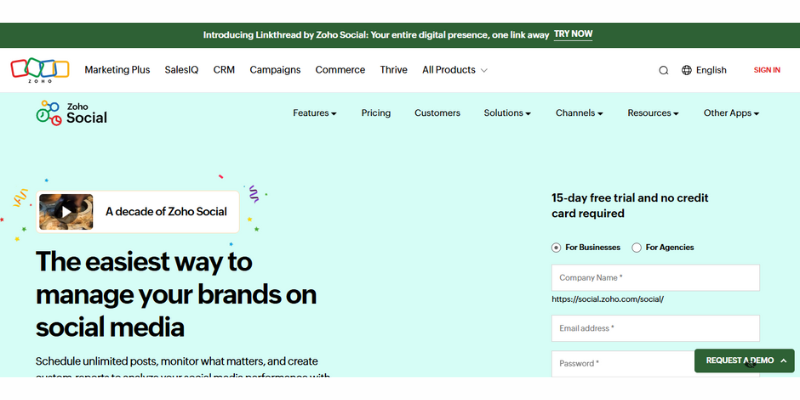
Task: Click the Zoho Social logo
Action: [x=71, y=113]
